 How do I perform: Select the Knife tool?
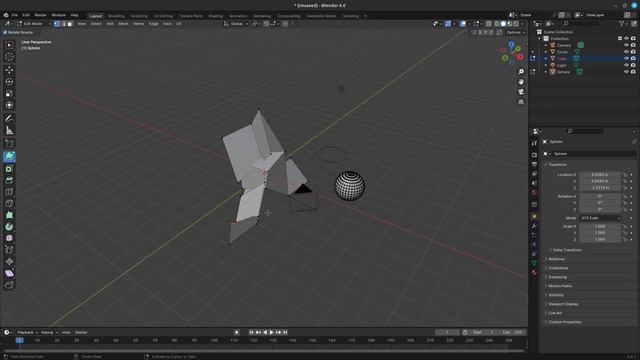pos(9,203)
